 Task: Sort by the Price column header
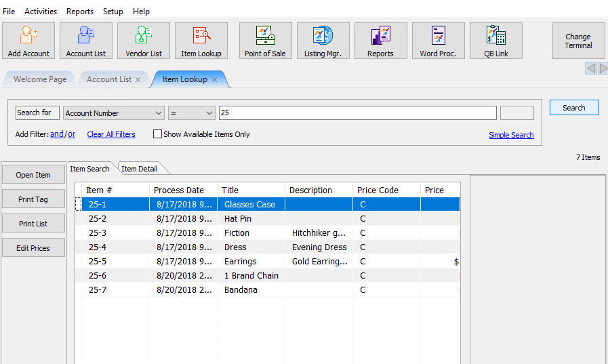[x=441, y=190]
